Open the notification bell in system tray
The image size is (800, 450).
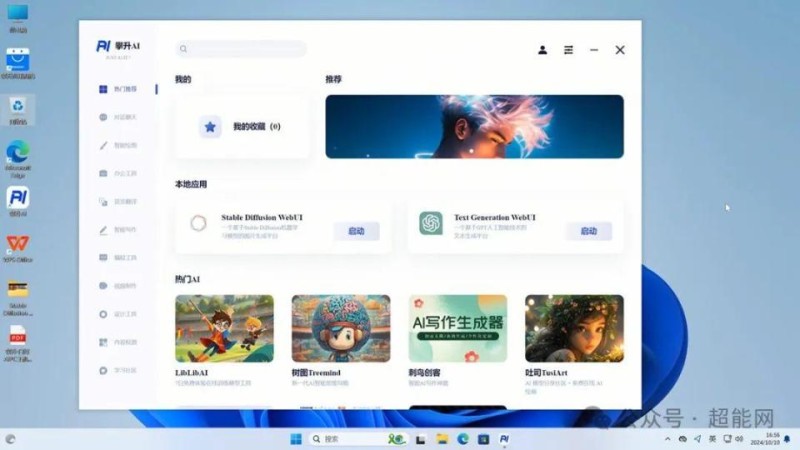[787, 439]
